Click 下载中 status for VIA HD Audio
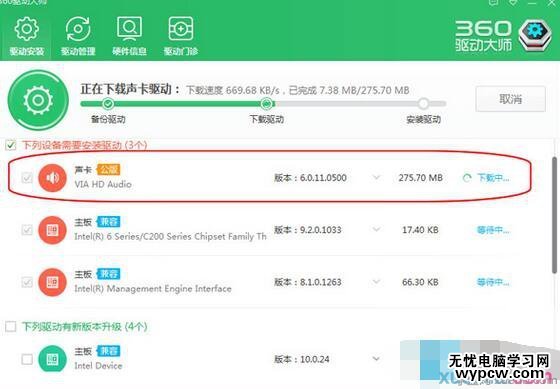This screenshot has height=389, width=560. click(493, 178)
